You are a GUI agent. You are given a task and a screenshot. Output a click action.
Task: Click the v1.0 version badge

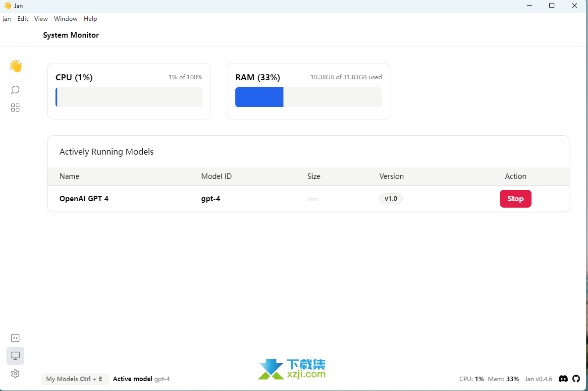(x=391, y=199)
